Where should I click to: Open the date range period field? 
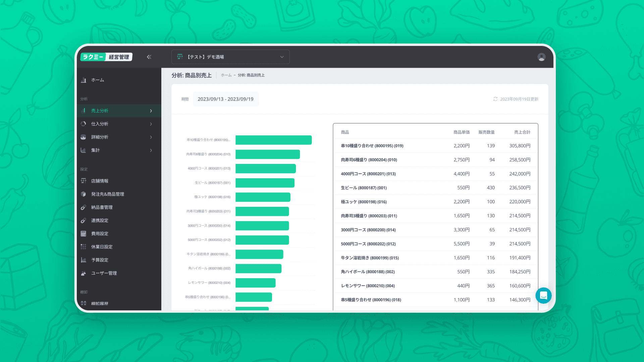[x=225, y=99]
